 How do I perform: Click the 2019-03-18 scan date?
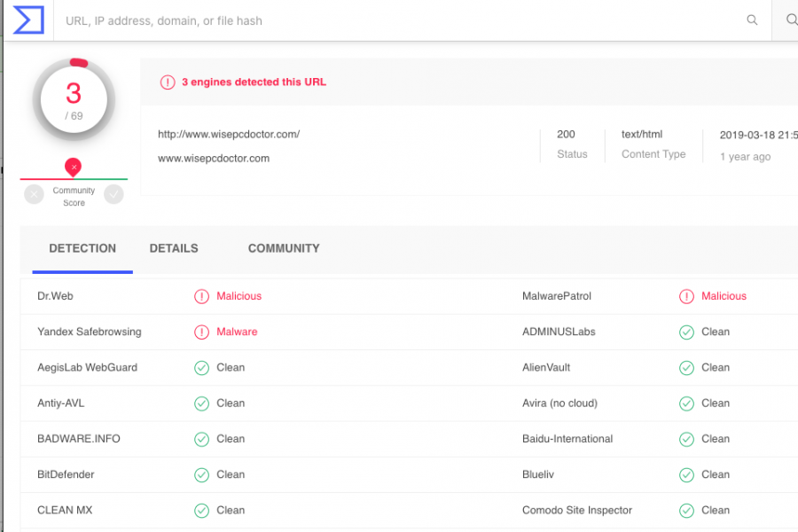pyautogui.click(x=759, y=135)
